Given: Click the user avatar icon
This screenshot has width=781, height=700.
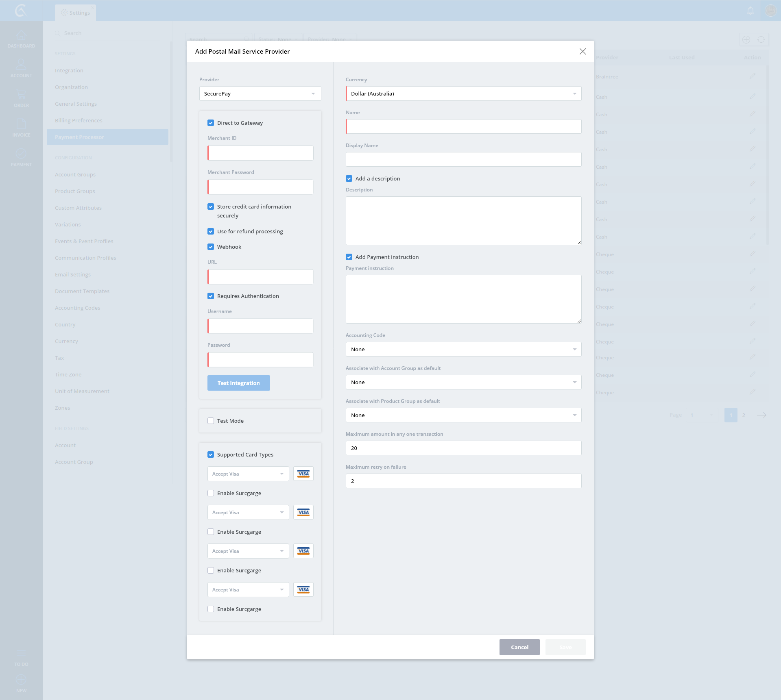Looking at the screenshot, I should 770,11.
